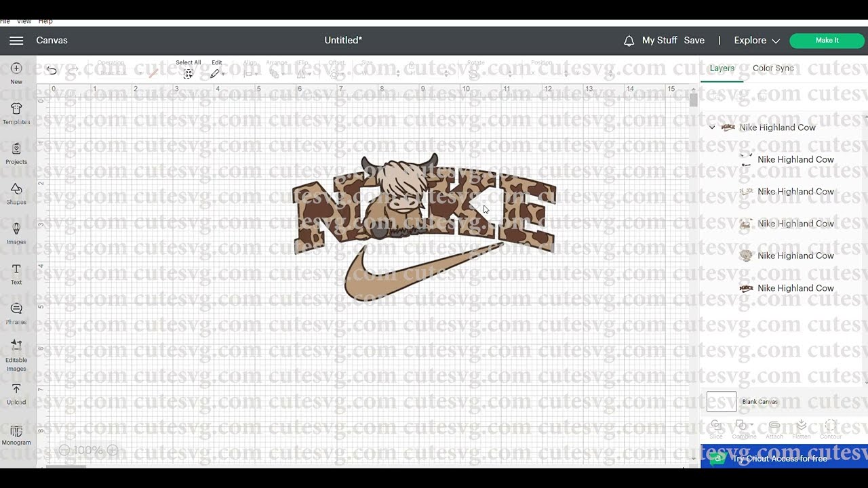Click the Offset toolbar item
The image size is (868, 488).
pyautogui.click(x=336, y=69)
